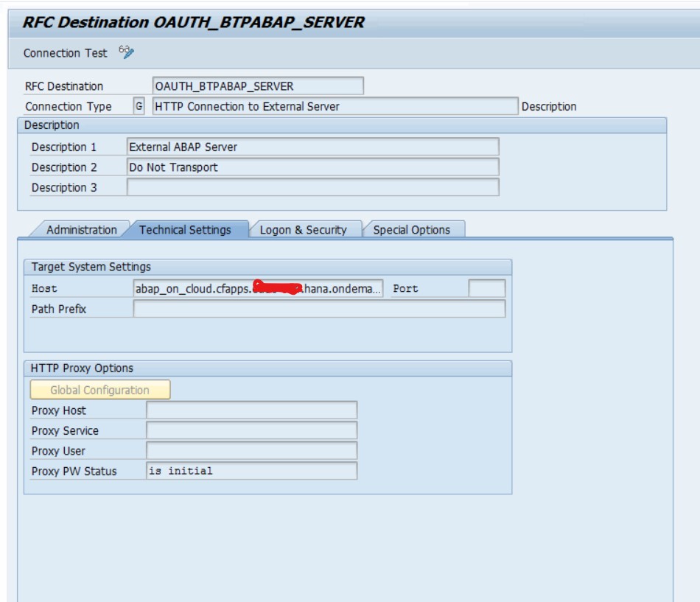Click the empty Description 3 field

313,187
